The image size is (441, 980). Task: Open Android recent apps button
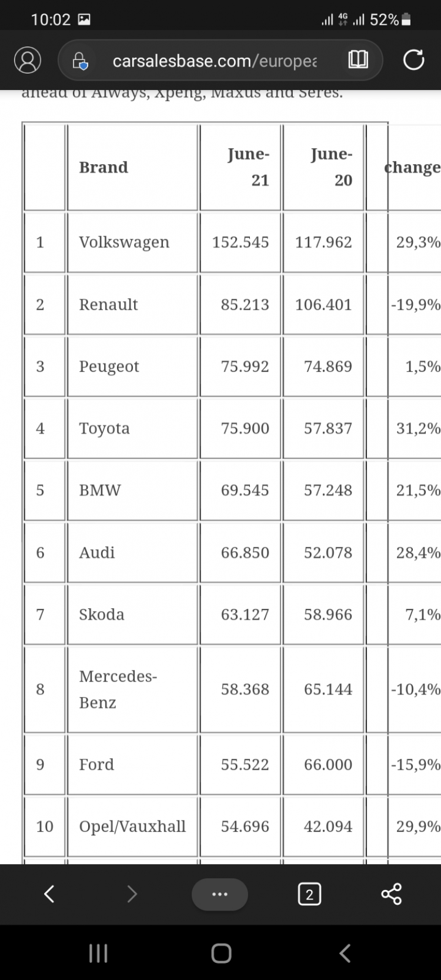point(98,954)
